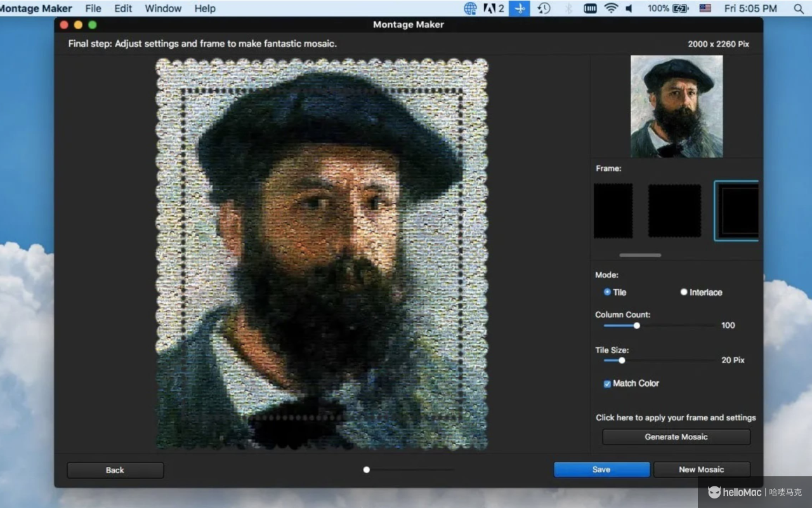812x508 pixels.
Task: Open the Window menu
Action: pyautogui.click(x=163, y=8)
